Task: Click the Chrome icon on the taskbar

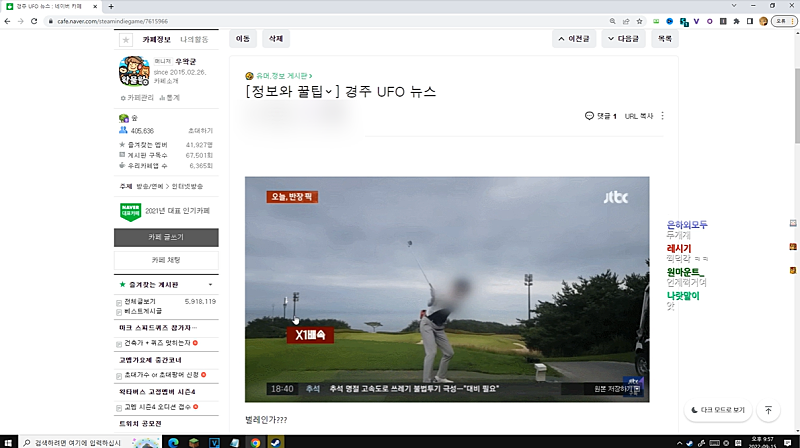Action: [255, 442]
